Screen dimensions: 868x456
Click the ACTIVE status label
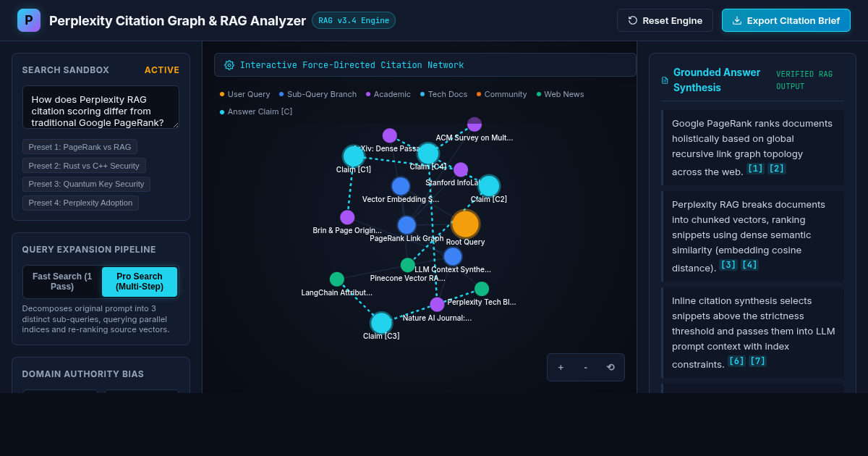point(162,70)
